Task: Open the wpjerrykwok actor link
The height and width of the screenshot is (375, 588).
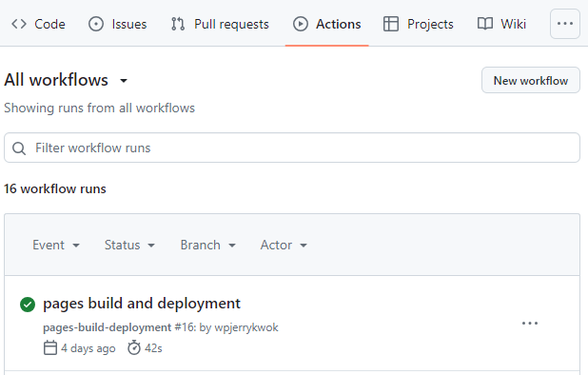Action: 246,327
